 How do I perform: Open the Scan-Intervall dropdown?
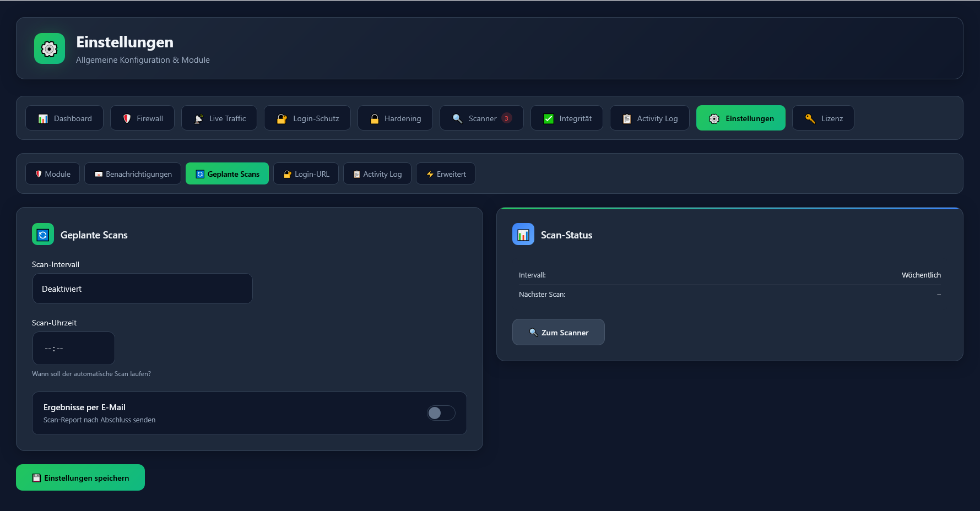[x=142, y=289]
